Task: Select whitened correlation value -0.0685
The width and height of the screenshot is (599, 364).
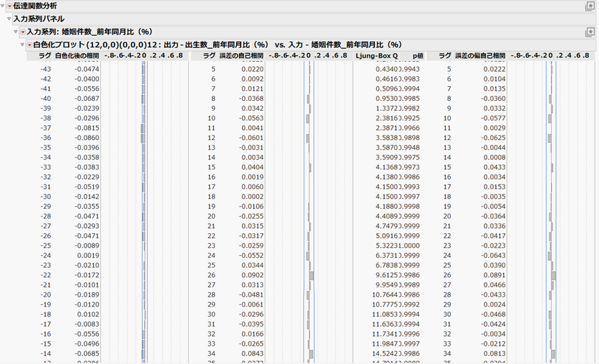Action: coord(86,353)
